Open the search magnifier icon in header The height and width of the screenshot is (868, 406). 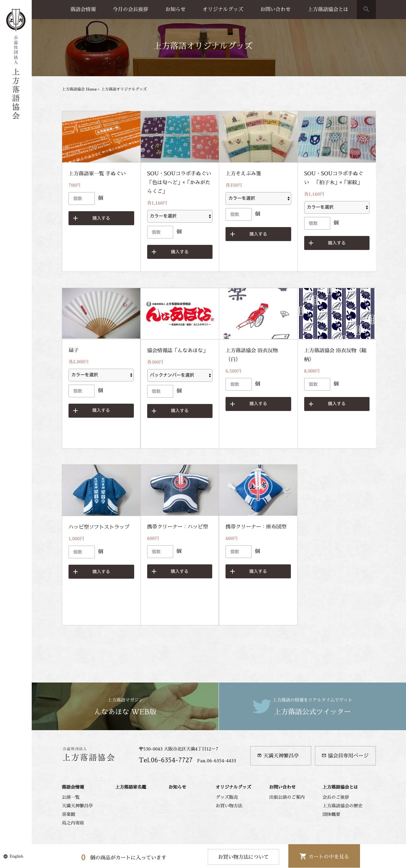pyautogui.click(x=366, y=9)
